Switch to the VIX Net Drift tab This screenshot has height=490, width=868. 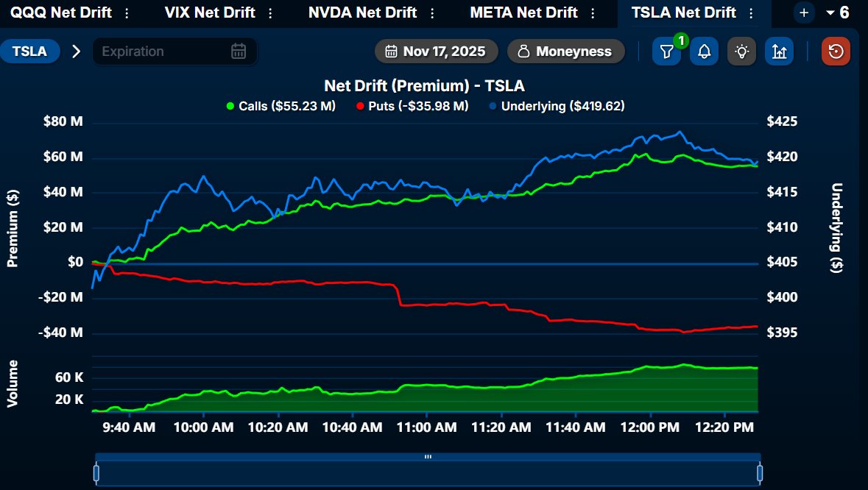click(210, 13)
